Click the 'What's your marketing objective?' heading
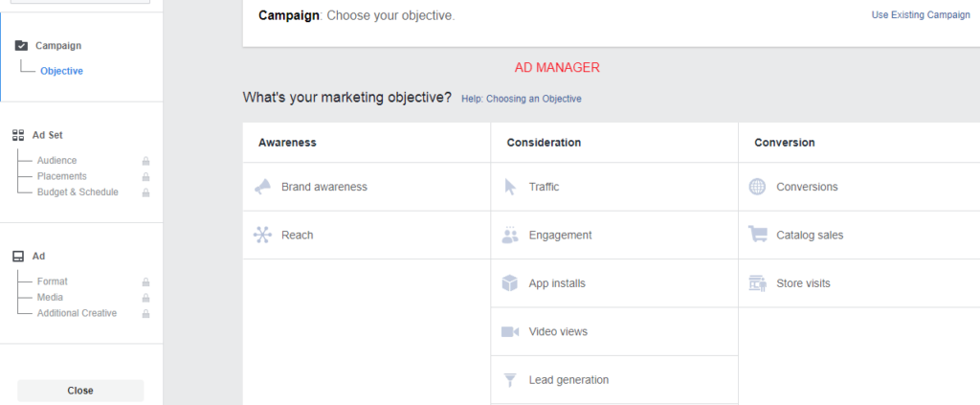Screen dimensions: 980x405 tap(346, 98)
